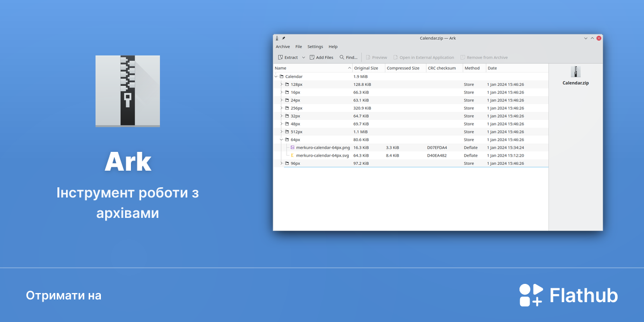Open the Ark window menu icon in the title bar
The image size is (644, 322).
(277, 38)
